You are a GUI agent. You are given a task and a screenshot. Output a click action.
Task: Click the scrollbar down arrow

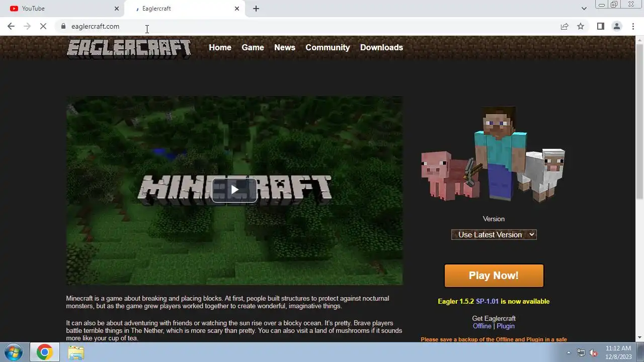point(639,338)
